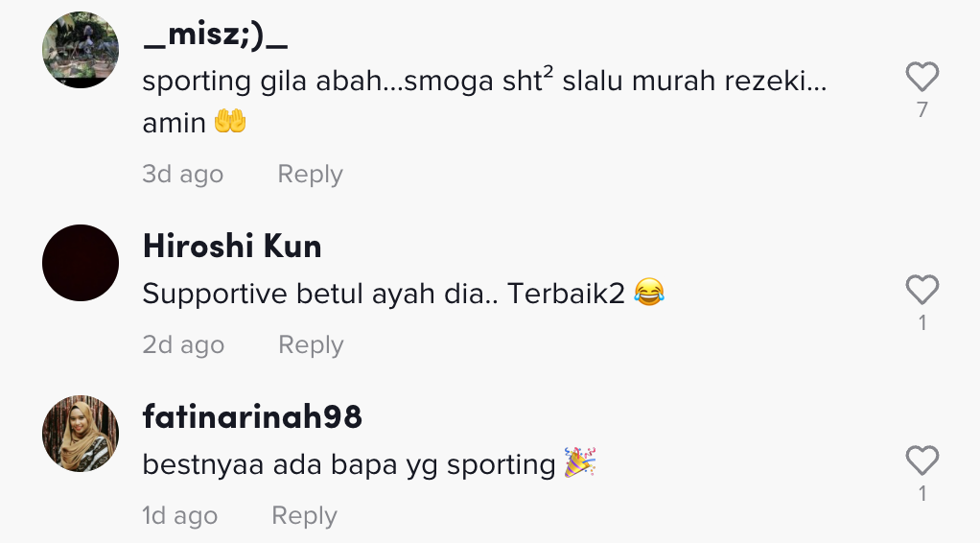Viewport: 980px width, 543px height.
Task: Reply to Hiroshi Kun's comment
Action: pyautogui.click(x=311, y=344)
